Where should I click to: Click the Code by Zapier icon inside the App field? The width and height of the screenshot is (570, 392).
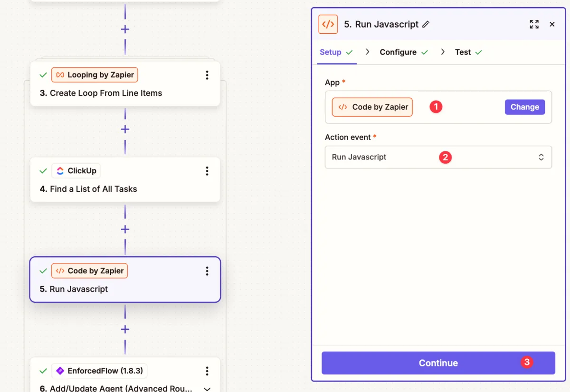[343, 107]
